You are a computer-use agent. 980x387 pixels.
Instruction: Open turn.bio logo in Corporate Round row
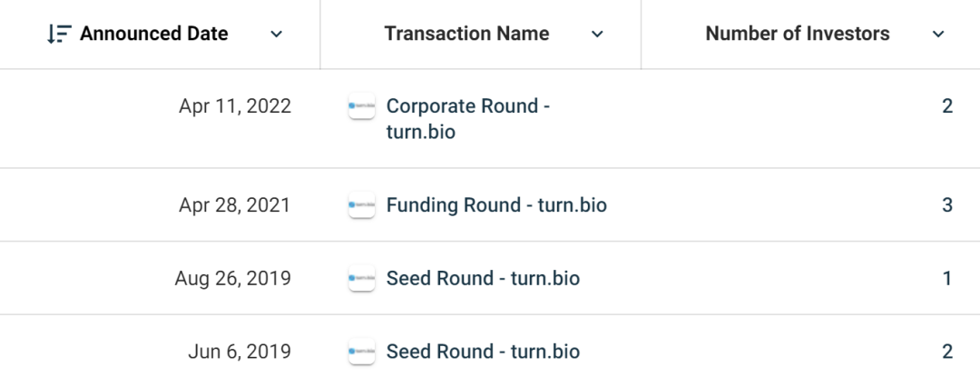(362, 105)
